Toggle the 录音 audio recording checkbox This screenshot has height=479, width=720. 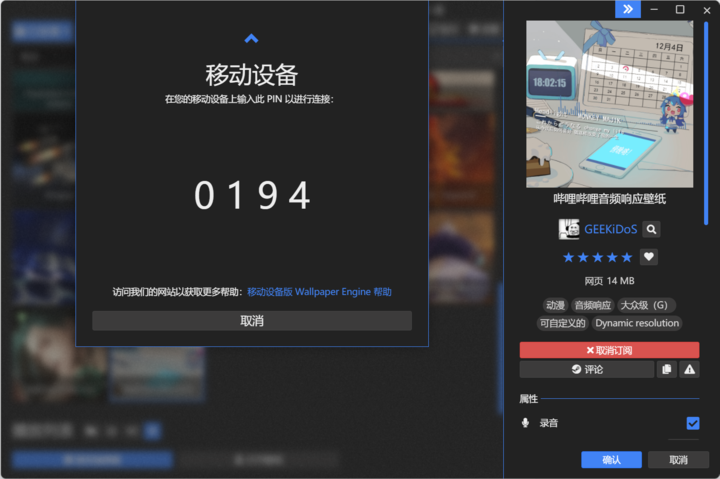[692, 423]
